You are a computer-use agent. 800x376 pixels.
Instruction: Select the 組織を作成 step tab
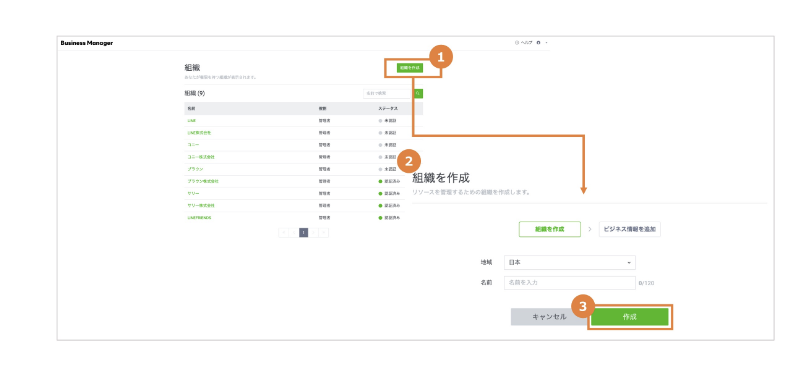click(x=549, y=229)
